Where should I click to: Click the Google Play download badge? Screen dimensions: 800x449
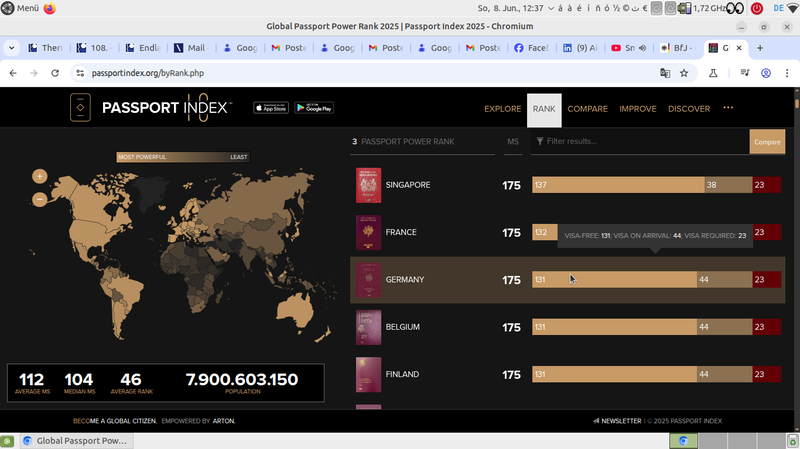(x=314, y=108)
